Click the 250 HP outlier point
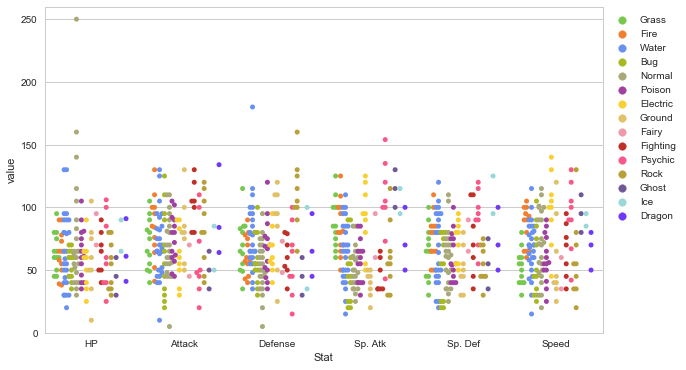 coord(76,19)
